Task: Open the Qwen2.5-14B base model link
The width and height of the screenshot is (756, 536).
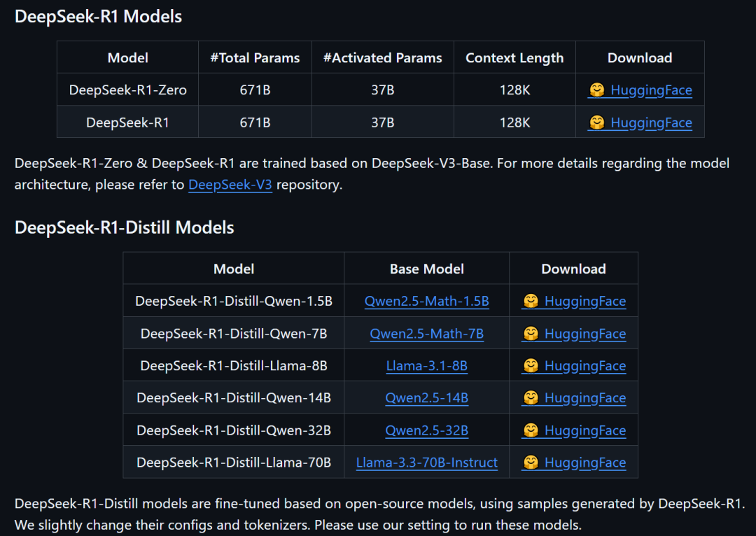Action: coord(427,398)
